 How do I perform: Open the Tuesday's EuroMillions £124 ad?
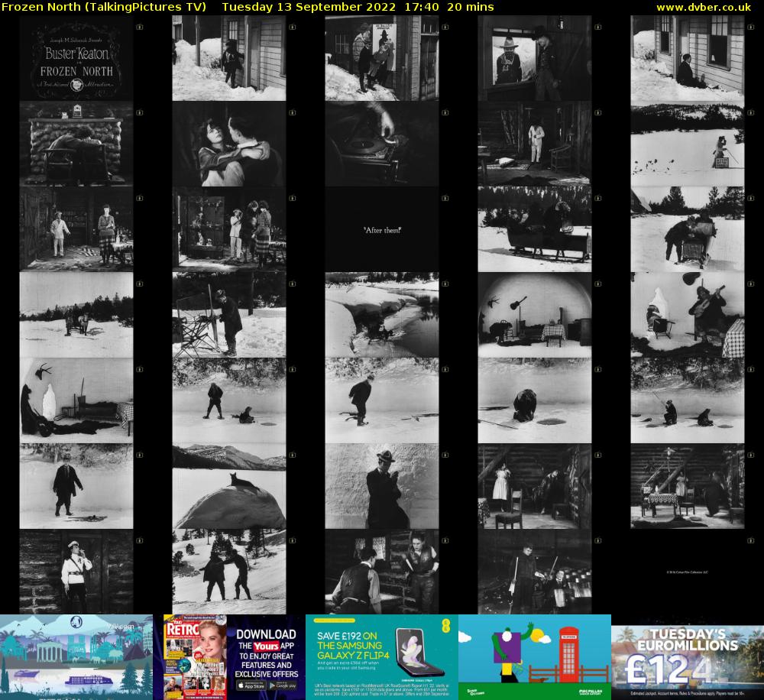(x=688, y=657)
